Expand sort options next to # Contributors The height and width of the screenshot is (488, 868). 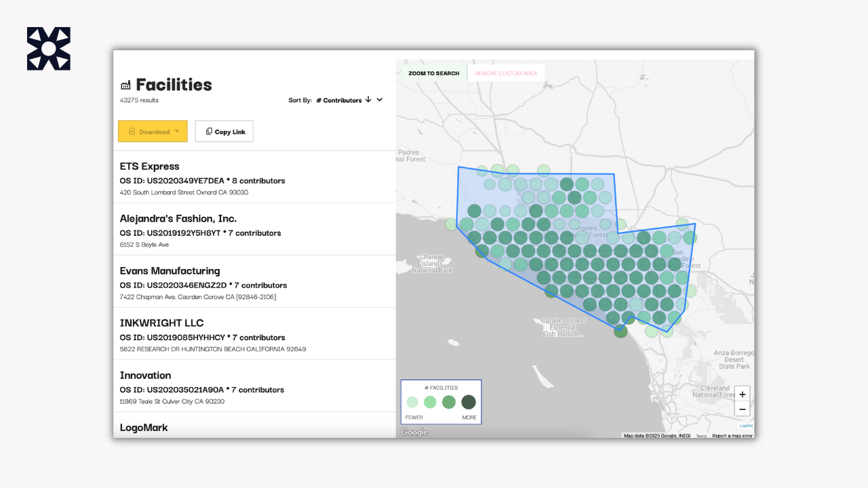pyautogui.click(x=379, y=99)
